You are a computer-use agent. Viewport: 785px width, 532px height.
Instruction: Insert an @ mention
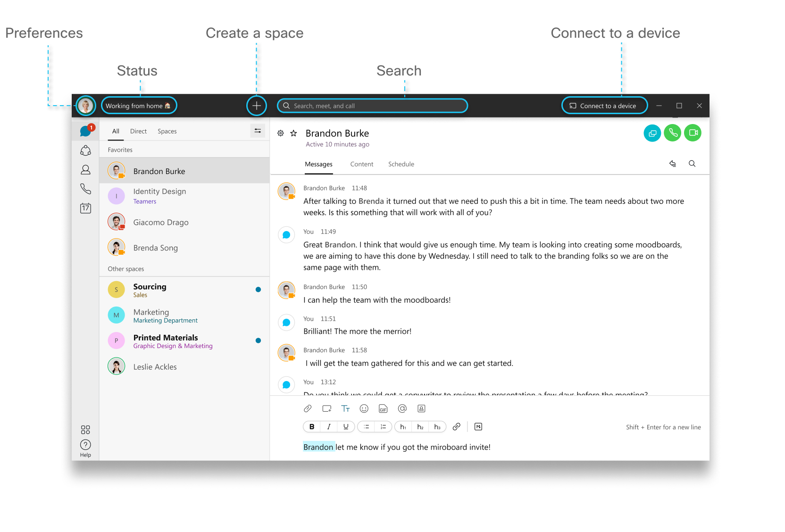tap(402, 408)
